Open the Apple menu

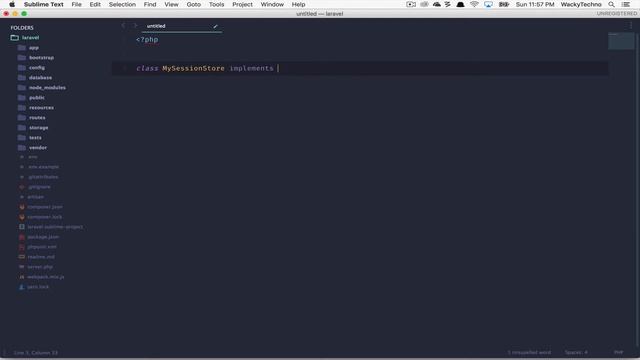coord(12,4)
